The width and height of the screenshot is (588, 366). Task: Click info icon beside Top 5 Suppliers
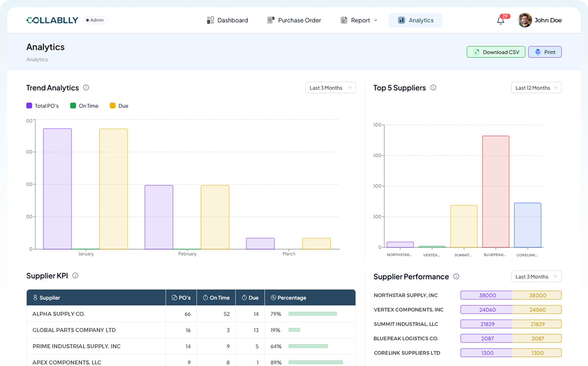[433, 88]
